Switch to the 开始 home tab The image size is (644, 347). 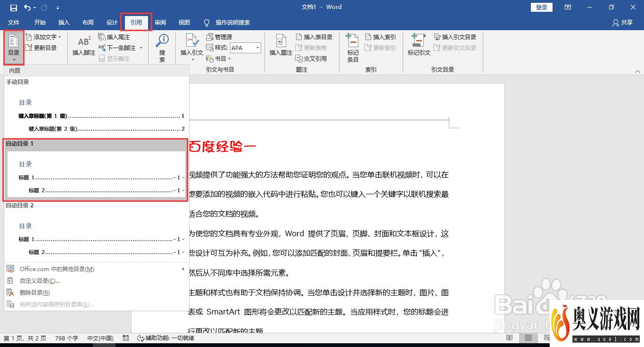click(x=40, y=23)
